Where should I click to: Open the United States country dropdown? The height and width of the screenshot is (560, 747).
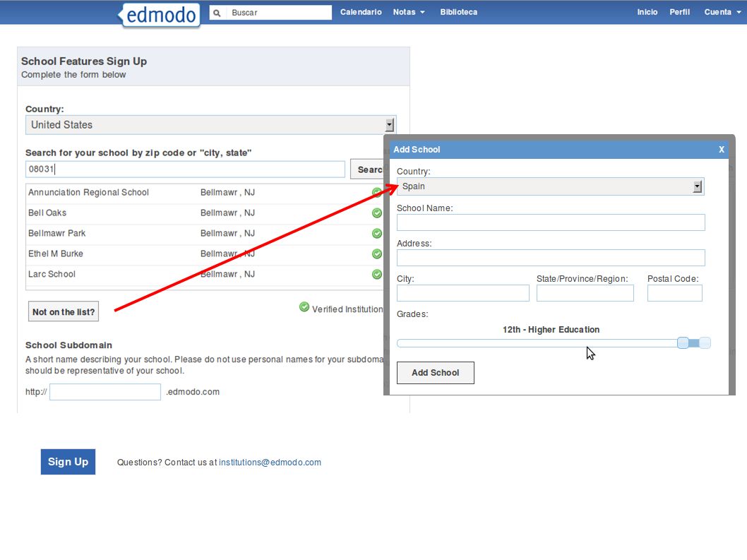click(210, 125)
